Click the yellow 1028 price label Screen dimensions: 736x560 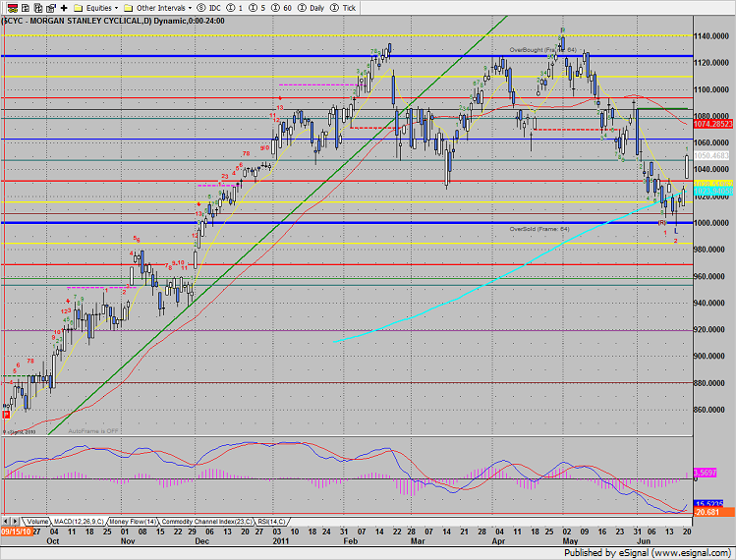pos(713,184)
